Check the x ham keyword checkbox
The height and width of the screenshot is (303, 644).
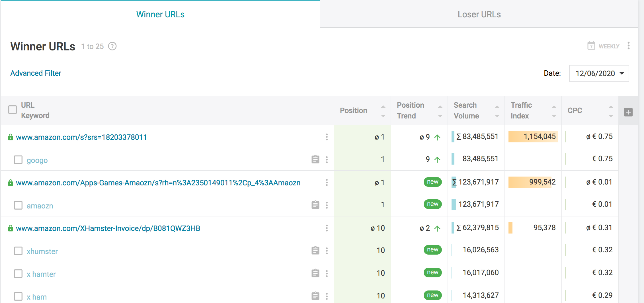click(18, 296)
